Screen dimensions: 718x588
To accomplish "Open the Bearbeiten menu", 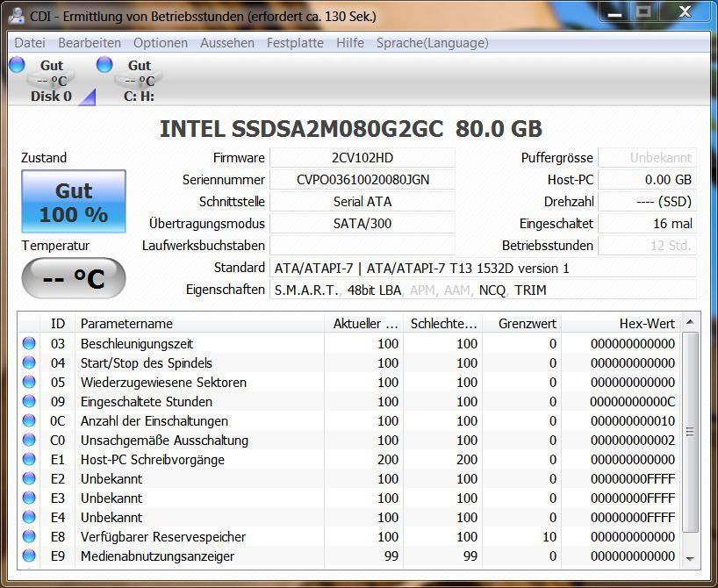I will tap(90, 43).
